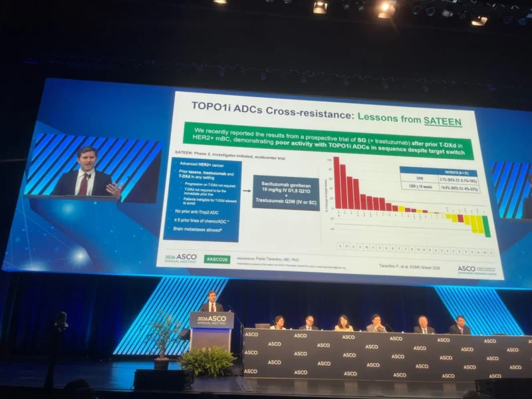
Task: Click the green #ASCO26 hashtag badge
Action: click(217, 259)
